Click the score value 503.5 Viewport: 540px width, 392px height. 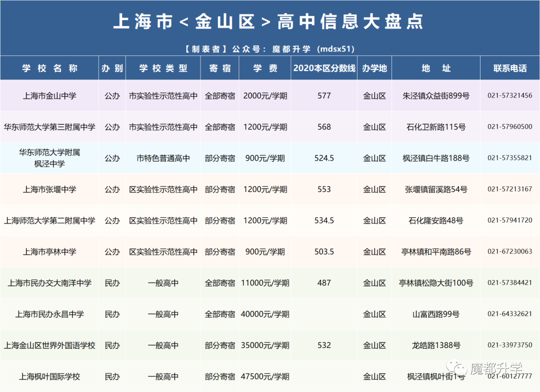tap(324, 252)
